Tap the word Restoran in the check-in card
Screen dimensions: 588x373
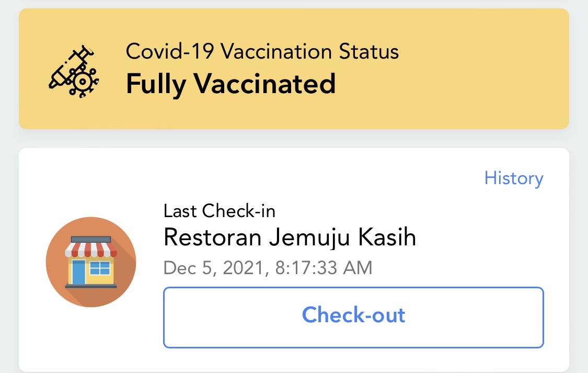tap(212, 238)
